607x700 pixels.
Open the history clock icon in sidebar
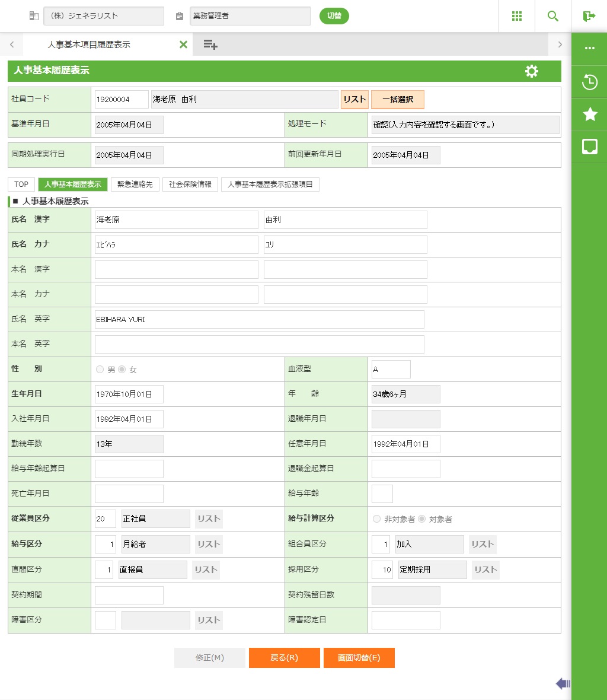coord(589,82)
